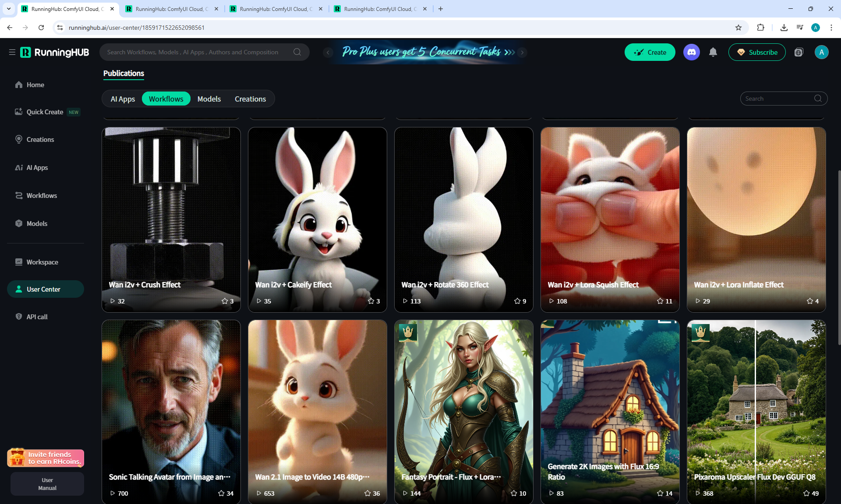Viewport: 841px width, 504px height.
Task: Switch to the AI Apps tab
Action: click(x=123, y=99)
